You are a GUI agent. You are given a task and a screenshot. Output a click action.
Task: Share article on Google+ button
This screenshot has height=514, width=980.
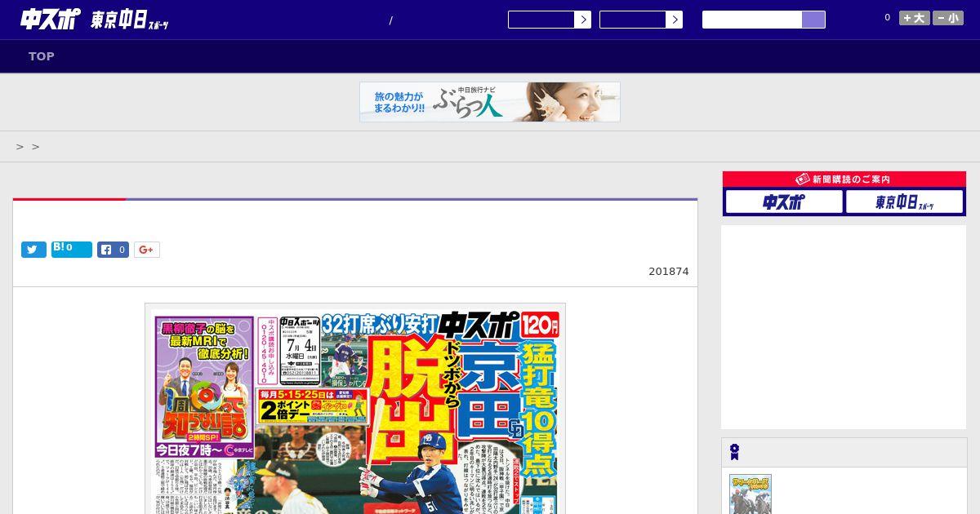[147, 250]
